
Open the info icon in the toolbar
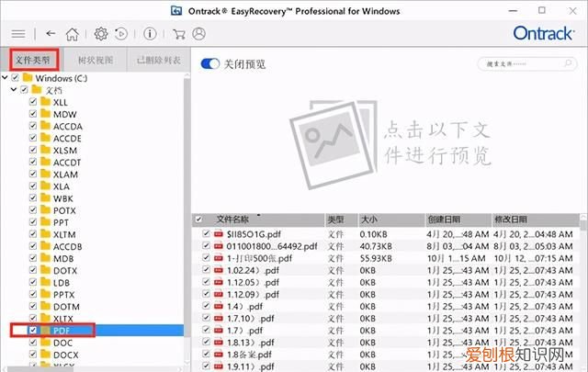[150, 34]
